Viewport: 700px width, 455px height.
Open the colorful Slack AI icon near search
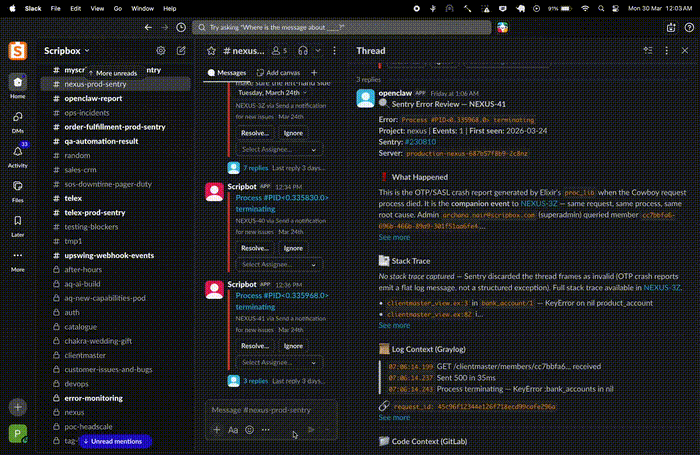[503, 27]
